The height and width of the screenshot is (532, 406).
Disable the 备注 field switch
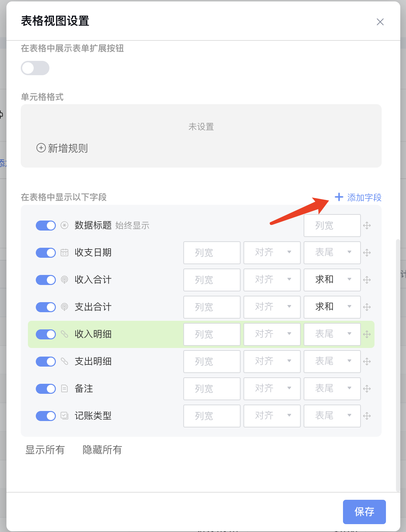coord(46,389)
